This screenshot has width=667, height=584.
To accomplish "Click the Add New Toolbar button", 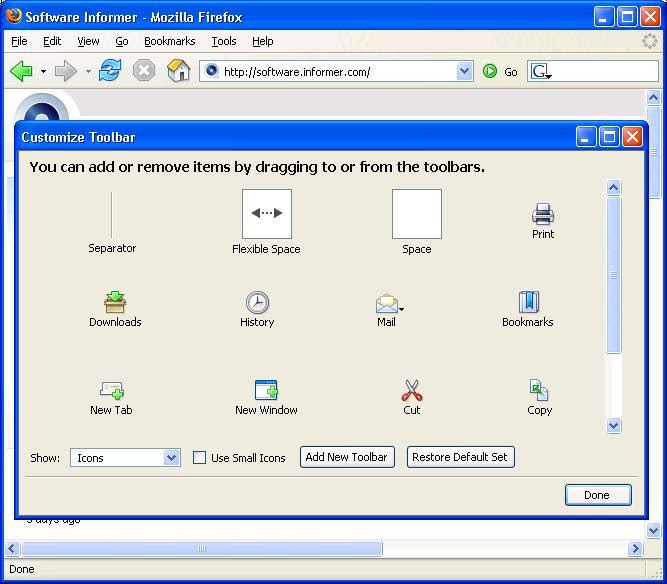I will tap(347, 457).
